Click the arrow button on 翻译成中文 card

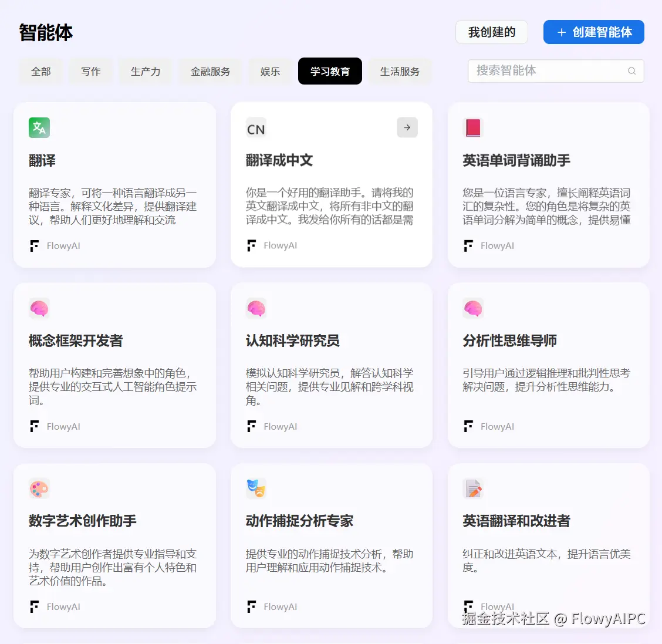click(407, 127)
